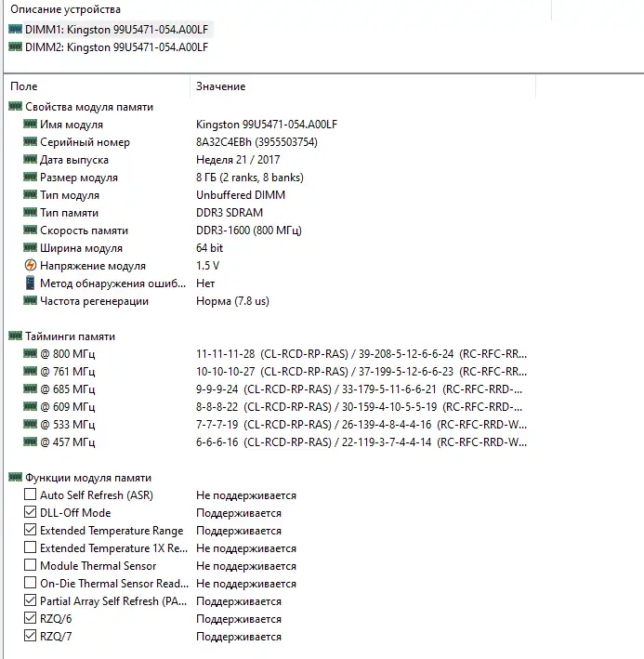644x659 pixels.
Task: Select the 'Свойства модуля памяти' group label
Action: click(89, 107)
